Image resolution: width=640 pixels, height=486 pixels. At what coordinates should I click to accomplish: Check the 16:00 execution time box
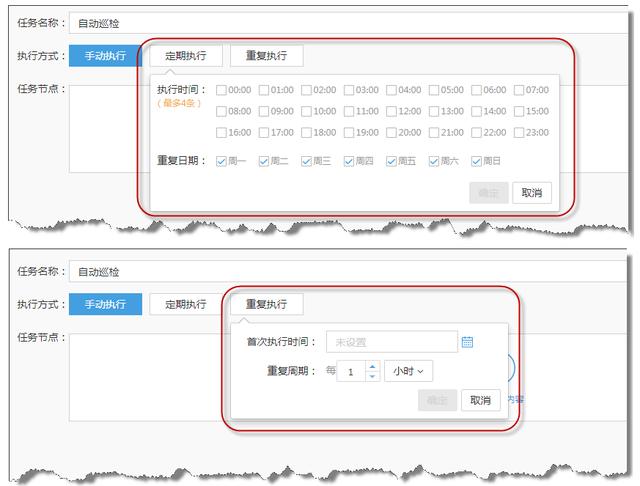tap(221, 133)
